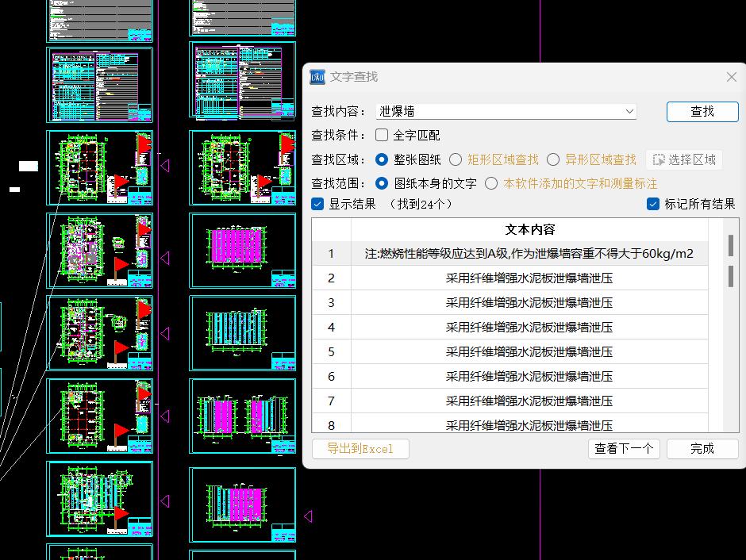Click the CAD logo icon in the dialog title bar

coord(317,77)
